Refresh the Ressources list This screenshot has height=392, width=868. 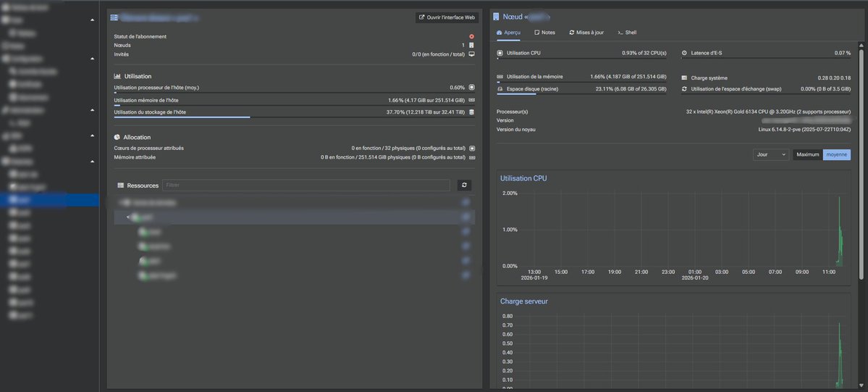click(465, 185)
